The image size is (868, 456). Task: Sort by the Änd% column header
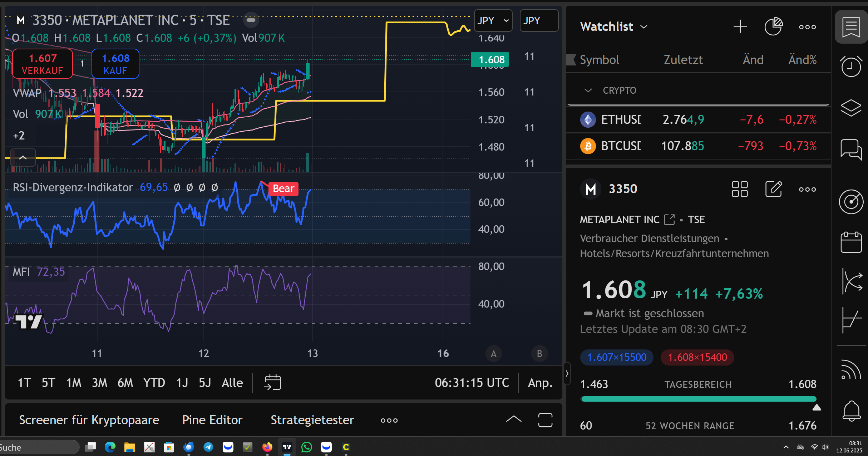802,59
